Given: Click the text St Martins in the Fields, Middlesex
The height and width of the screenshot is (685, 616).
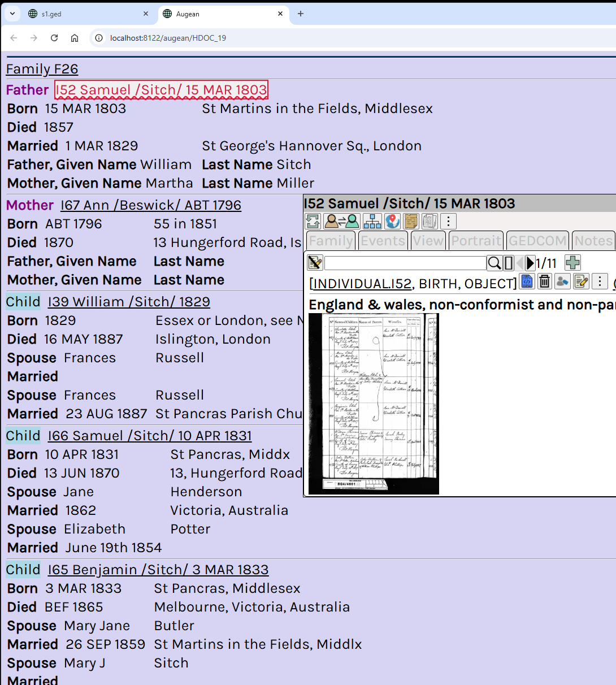Looking at the screenshot, I should [x=318, y=109].
